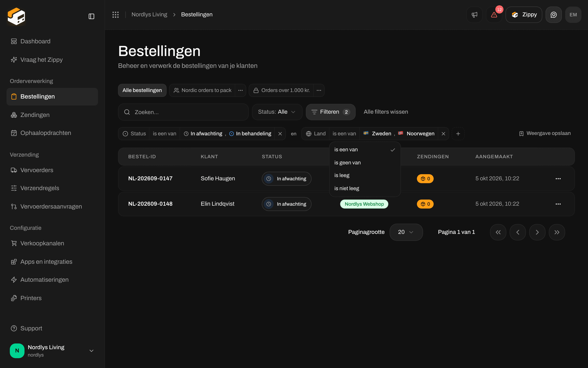Open the EM user avatar menu
This screenshot has height=368, width=588.
pyautogui.click(x=573, y=15)
